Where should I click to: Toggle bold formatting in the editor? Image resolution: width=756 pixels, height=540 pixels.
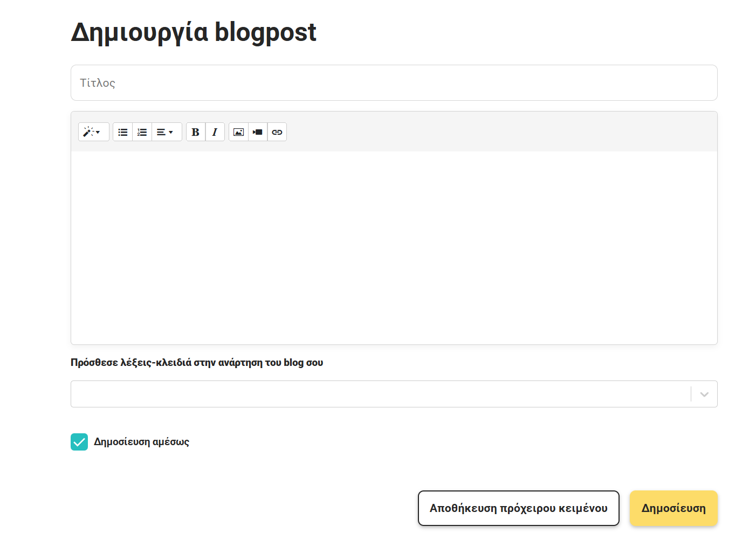(x=196, y=132)
